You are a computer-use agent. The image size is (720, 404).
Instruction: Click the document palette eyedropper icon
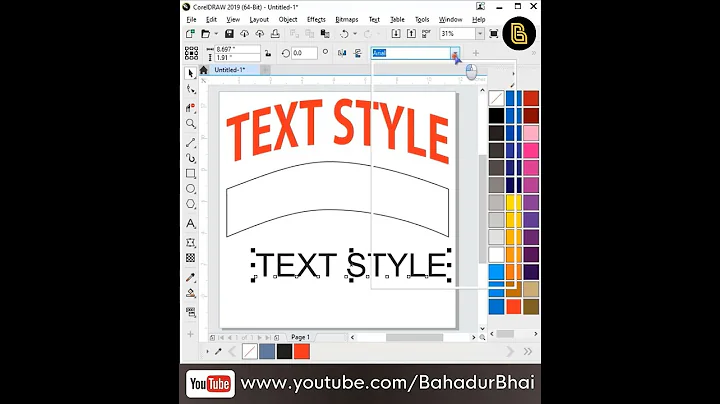(x=219, y=352)
